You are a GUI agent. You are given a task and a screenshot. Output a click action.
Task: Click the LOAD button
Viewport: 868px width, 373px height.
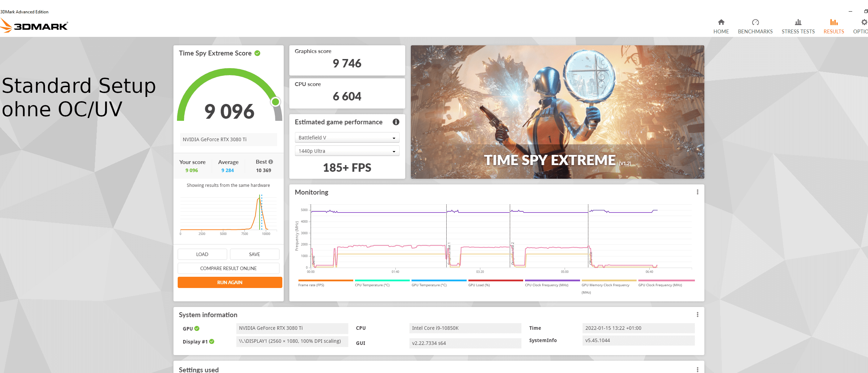coord(202,254)
